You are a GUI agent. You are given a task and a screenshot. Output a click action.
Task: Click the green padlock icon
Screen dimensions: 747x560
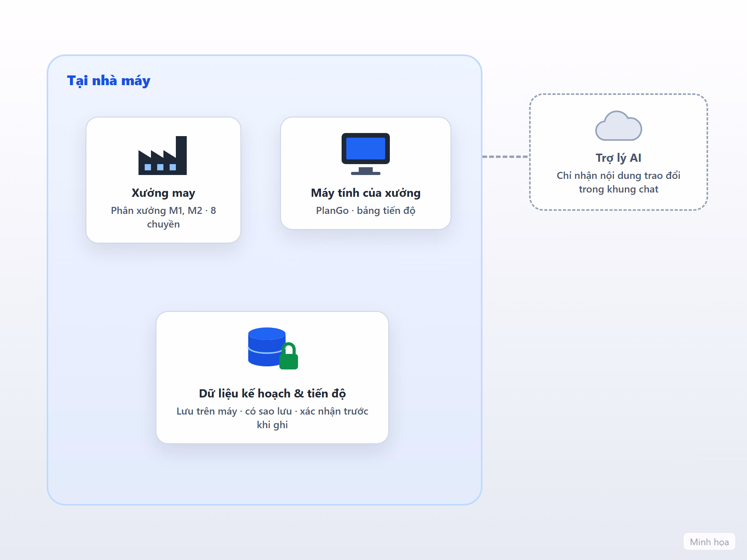coord(289,356)
